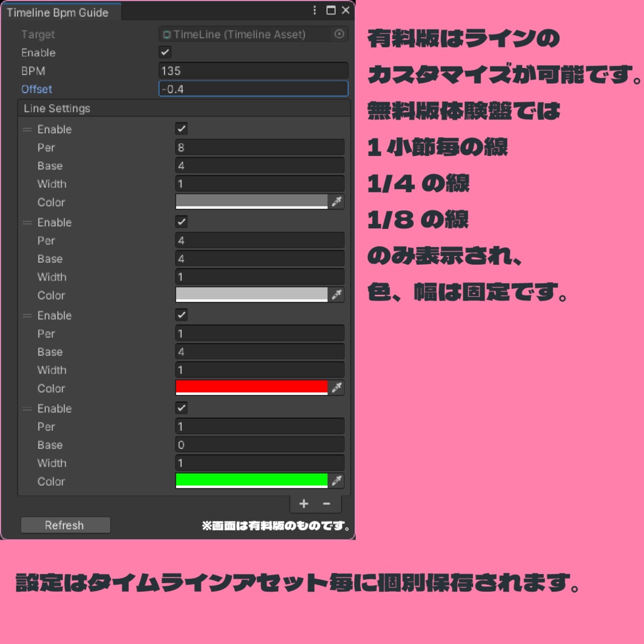
Task: Use eyedropper beside the red color
Action: pos(337,387)
